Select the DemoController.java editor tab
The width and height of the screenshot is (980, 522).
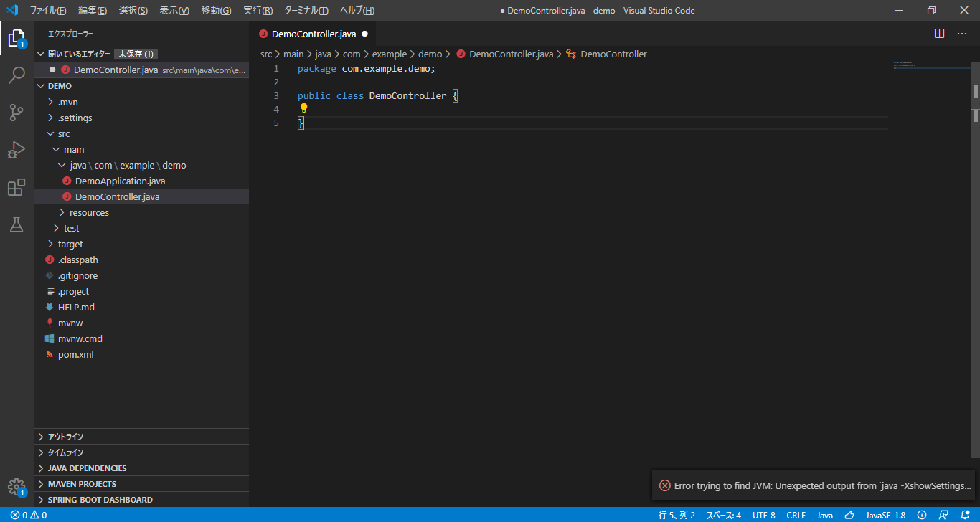tap(313, 34)
